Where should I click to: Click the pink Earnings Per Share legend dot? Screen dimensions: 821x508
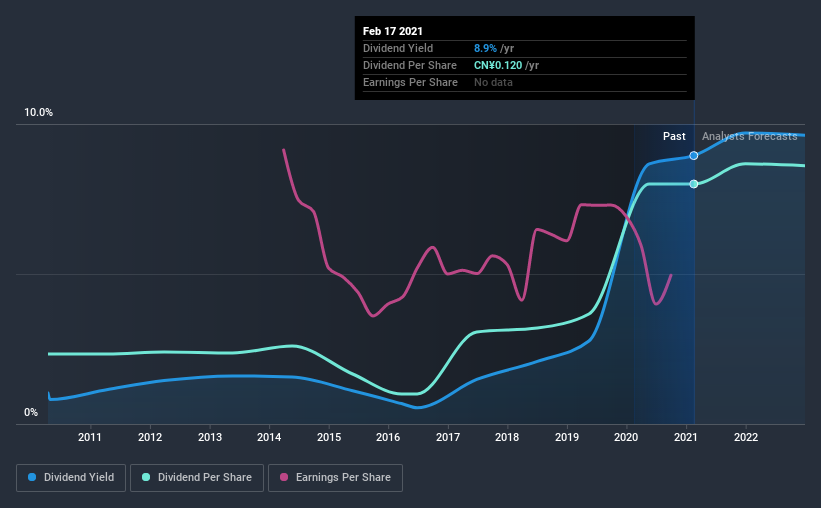(x=284, y=477)
